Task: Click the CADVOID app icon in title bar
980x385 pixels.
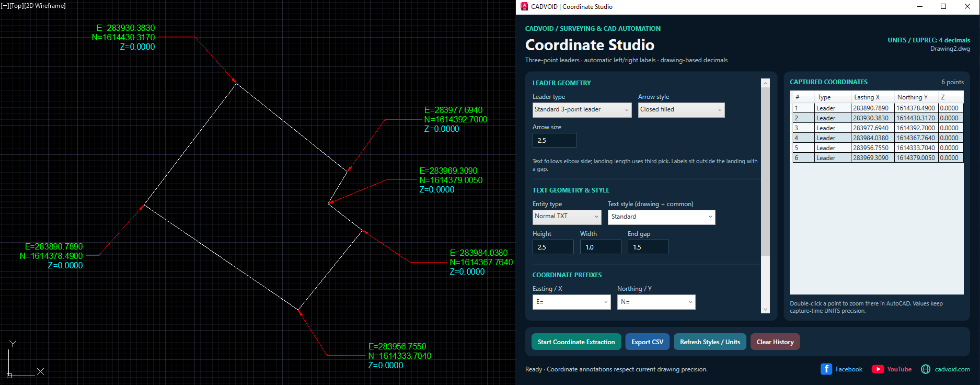Action: click(x=525, y=7)
